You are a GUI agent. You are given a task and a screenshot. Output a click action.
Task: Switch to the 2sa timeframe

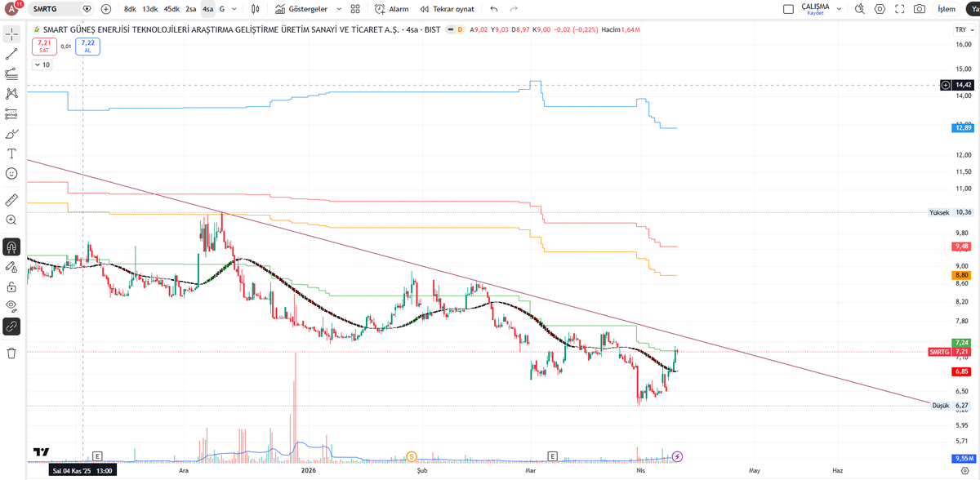point(190,9)
